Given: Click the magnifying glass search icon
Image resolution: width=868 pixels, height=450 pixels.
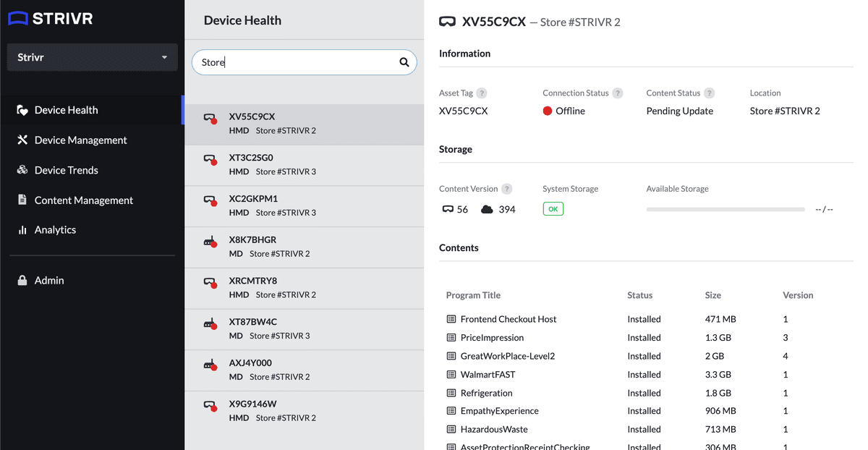Looking at the screenshot, I should pyautogui.click(x=404, y=62).
